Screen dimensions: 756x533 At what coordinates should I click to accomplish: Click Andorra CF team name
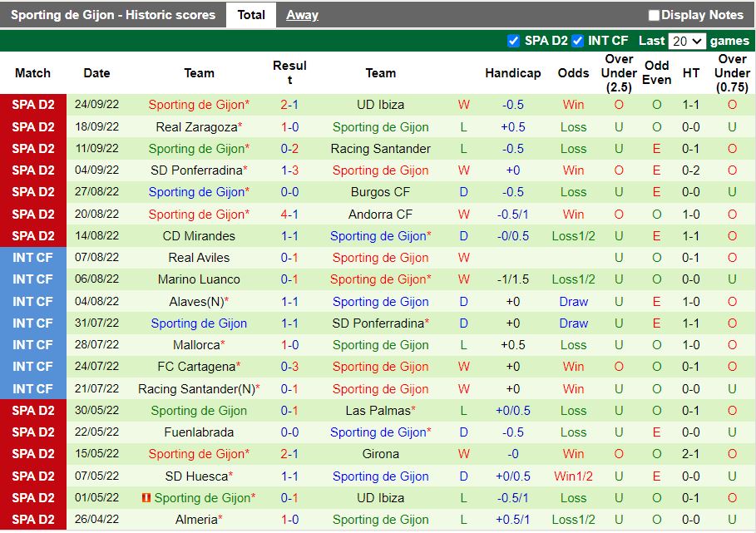tap(380, 215)
